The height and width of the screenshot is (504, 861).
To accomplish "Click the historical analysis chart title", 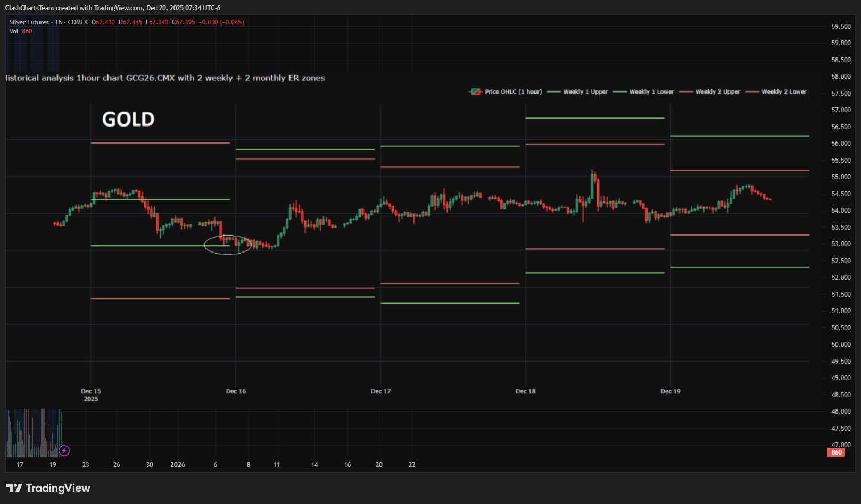I will (x=165, y=78).
